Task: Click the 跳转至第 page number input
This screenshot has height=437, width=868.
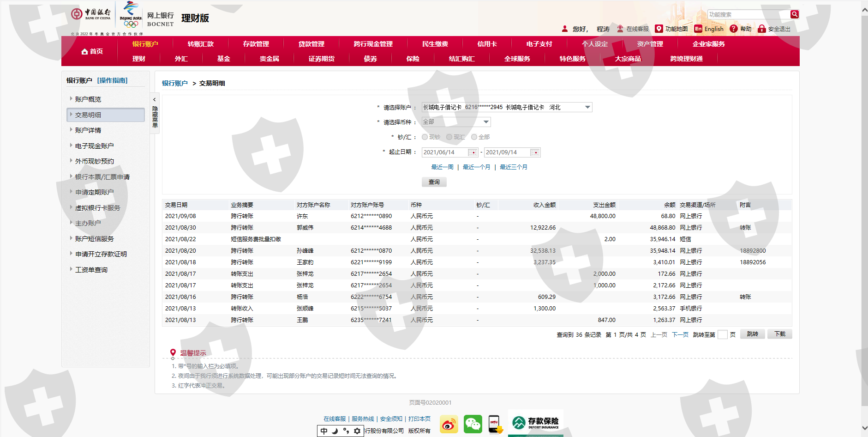Action: (x=722, y=334)
